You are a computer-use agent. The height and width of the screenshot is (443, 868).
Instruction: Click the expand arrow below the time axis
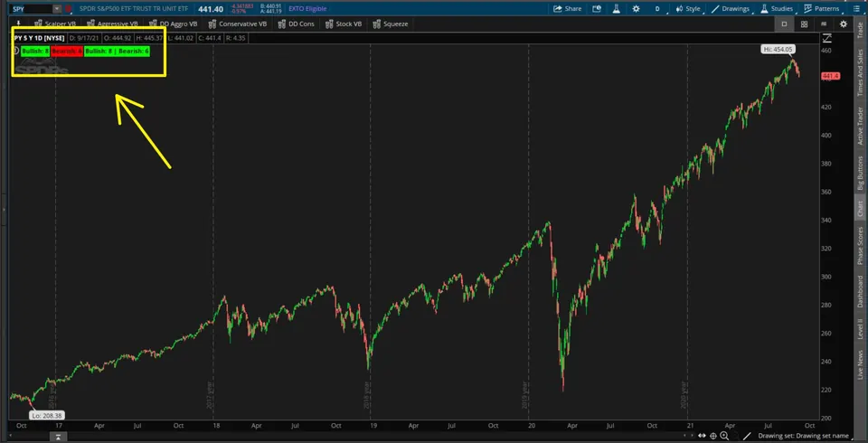(x=58, y=438)
